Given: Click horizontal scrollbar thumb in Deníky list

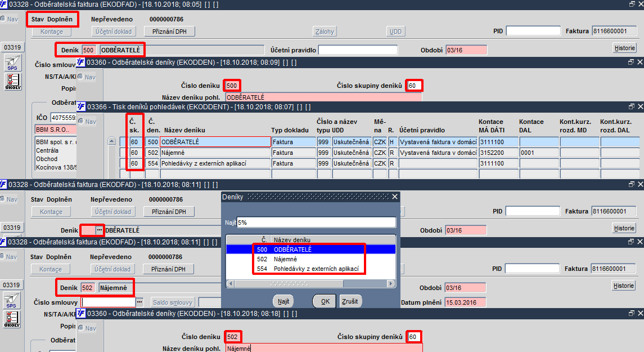Looking at the screenshot, I should click(x=289, y=283).
